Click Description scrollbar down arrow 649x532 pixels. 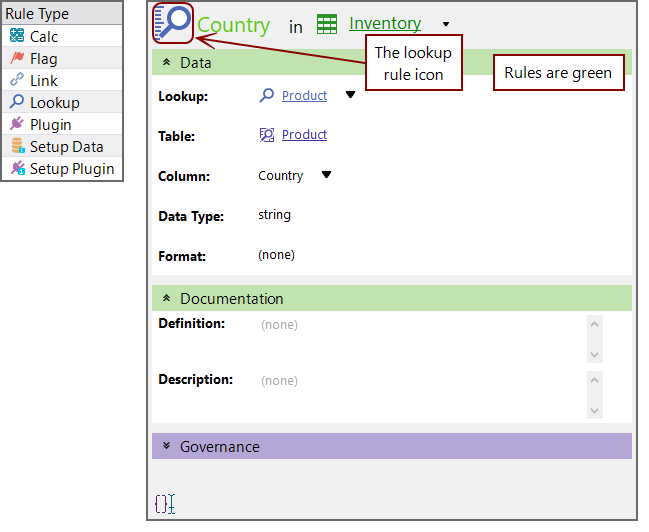point(595,410)
